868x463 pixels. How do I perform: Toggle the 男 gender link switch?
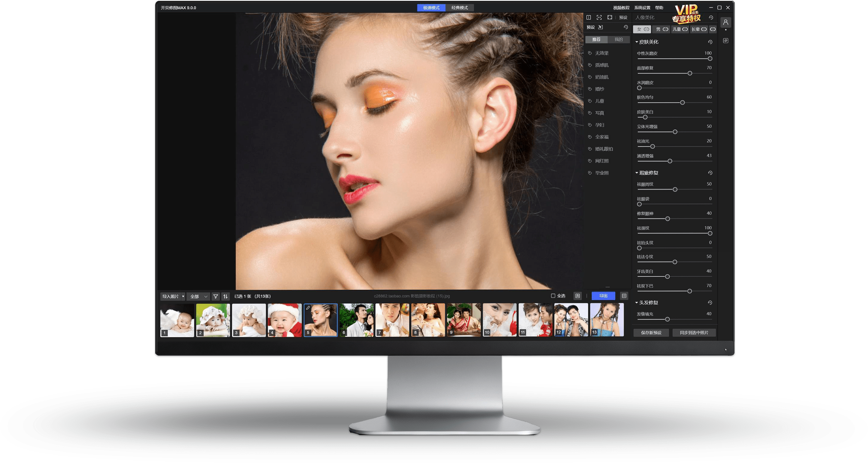pyautogui.click(x=665, y=29)
